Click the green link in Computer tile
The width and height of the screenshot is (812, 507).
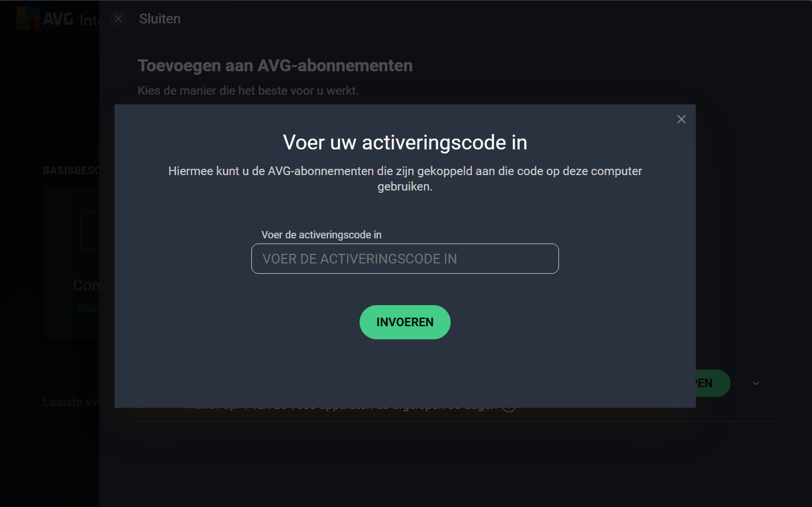click(x=88, y=308)
